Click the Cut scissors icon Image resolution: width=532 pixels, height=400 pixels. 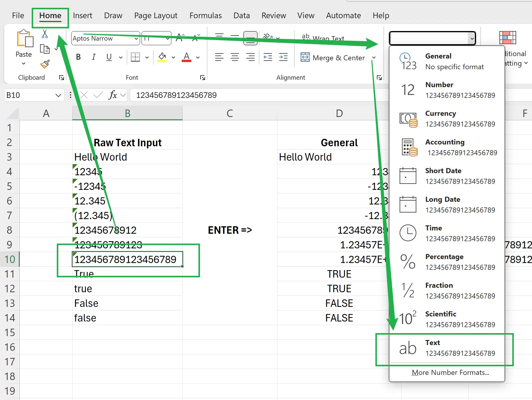point(45,34)
